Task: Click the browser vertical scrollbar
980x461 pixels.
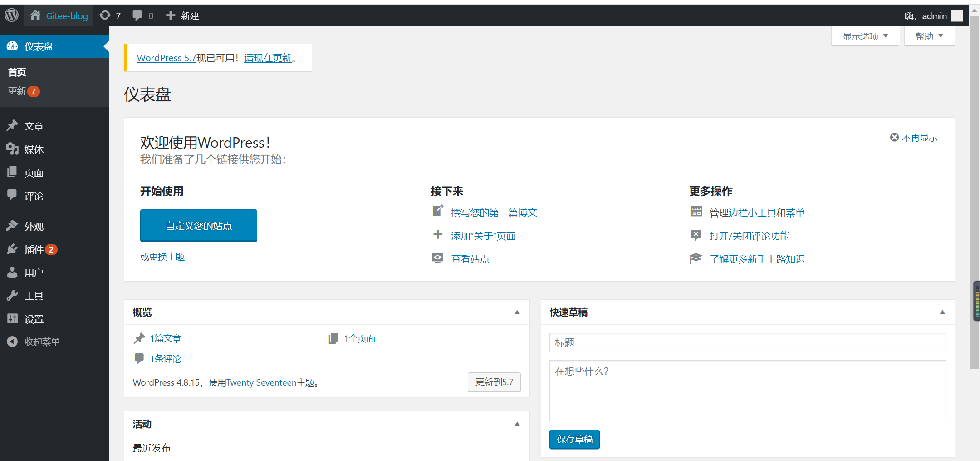Action: pos(974,193)
